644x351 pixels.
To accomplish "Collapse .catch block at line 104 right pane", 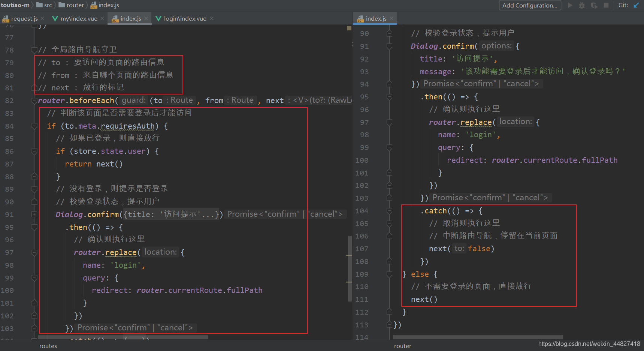I will coord(389,211).
